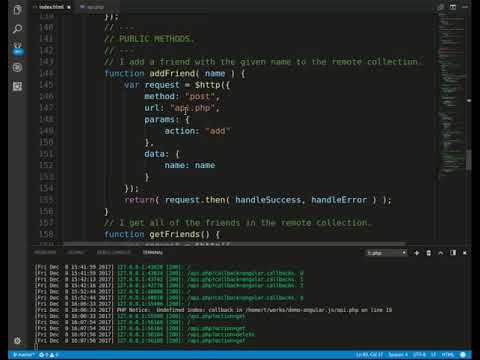This screenshot has width=480, height=360.
Task: Change end of line sequence LF
Action: point(434,355)
